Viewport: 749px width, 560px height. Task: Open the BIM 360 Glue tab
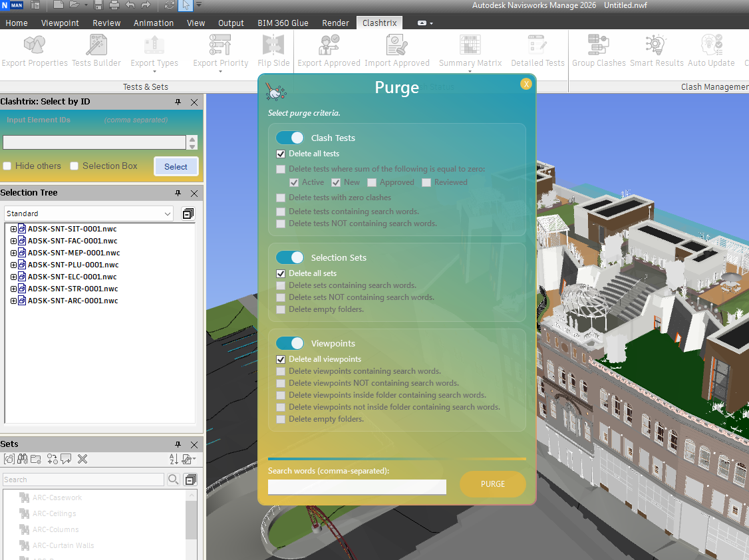[283, 23]
